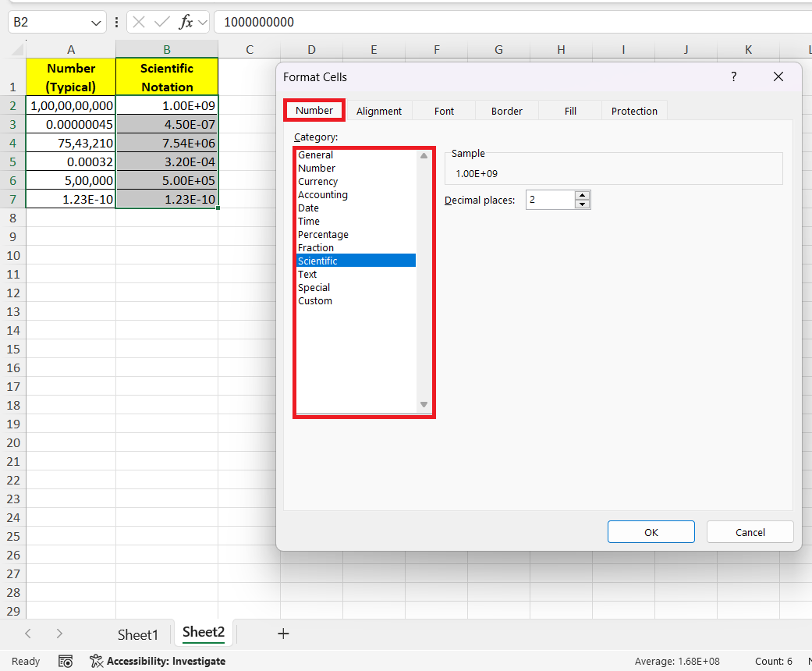Click Cancel in Format Cells

tap(750, 532)
